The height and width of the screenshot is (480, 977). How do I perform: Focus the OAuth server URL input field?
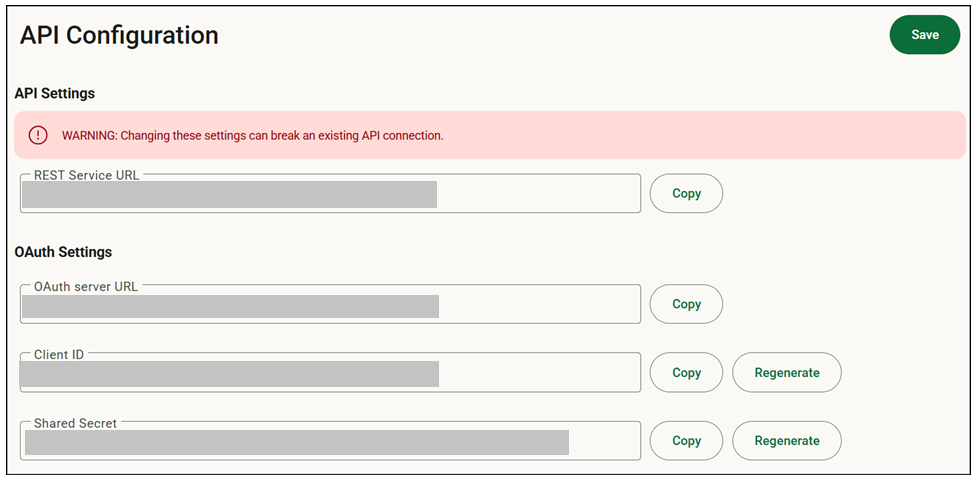tap(330, 304)
